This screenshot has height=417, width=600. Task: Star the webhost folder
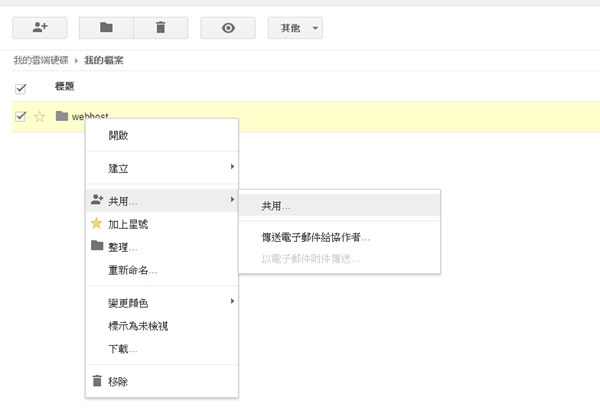(40, 117)
